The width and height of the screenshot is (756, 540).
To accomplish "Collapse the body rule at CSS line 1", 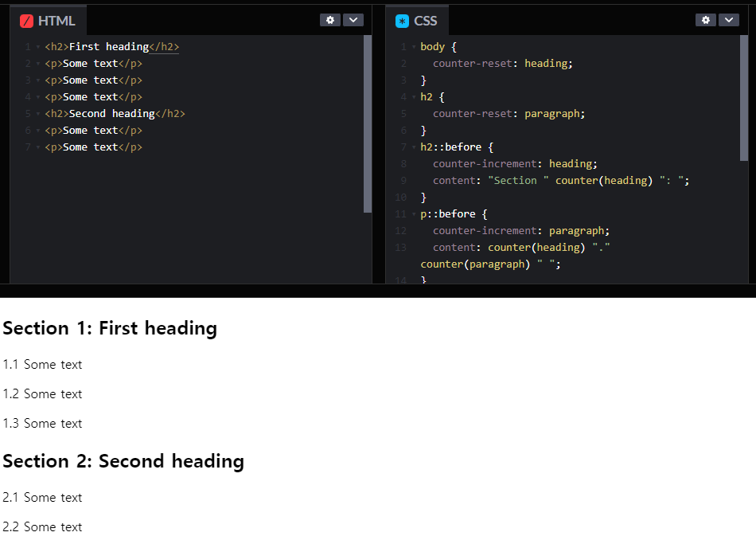I will [x=413, y=47].
